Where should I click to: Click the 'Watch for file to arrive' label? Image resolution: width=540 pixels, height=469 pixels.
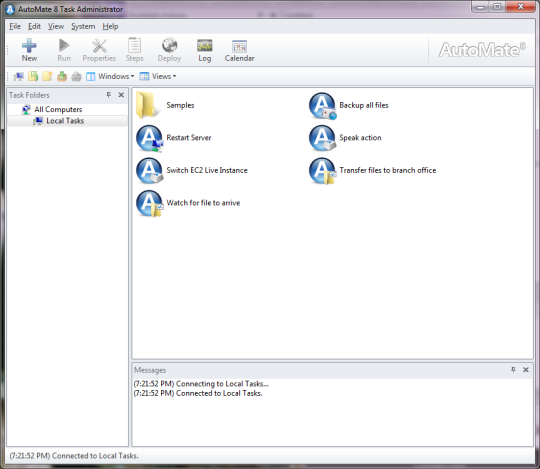click(x=203, y=203)
